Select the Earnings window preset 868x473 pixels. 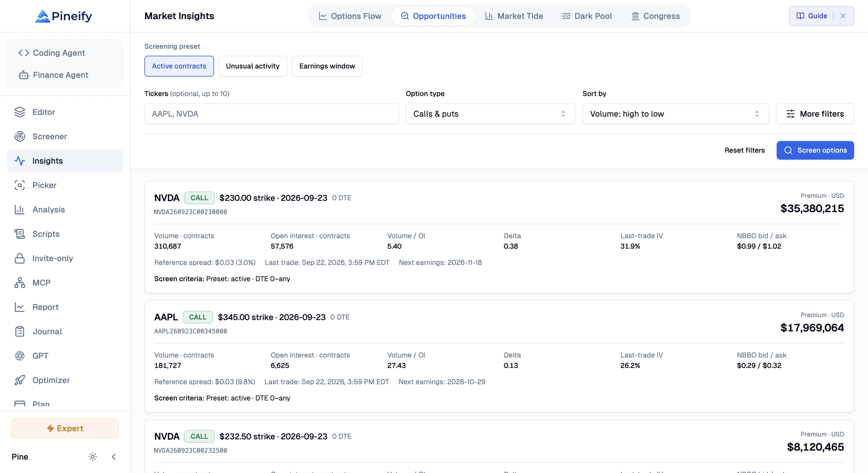point(327,66)
